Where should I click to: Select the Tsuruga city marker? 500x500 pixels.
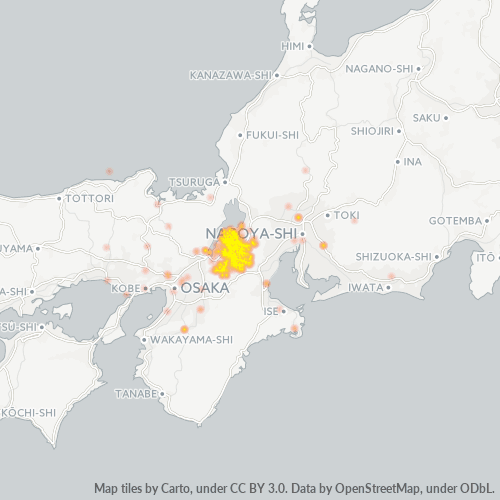pyautogui.click(x=225, y=182)
